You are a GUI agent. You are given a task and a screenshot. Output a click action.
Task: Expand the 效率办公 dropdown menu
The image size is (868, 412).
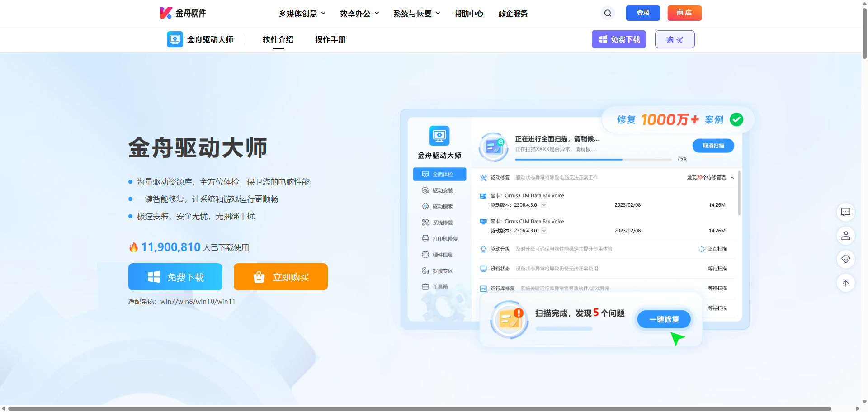click(x=359, y=14)
